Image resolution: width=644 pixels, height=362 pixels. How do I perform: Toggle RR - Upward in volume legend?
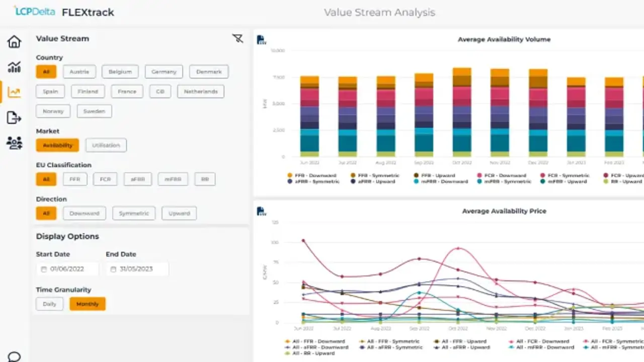point(623,182)
